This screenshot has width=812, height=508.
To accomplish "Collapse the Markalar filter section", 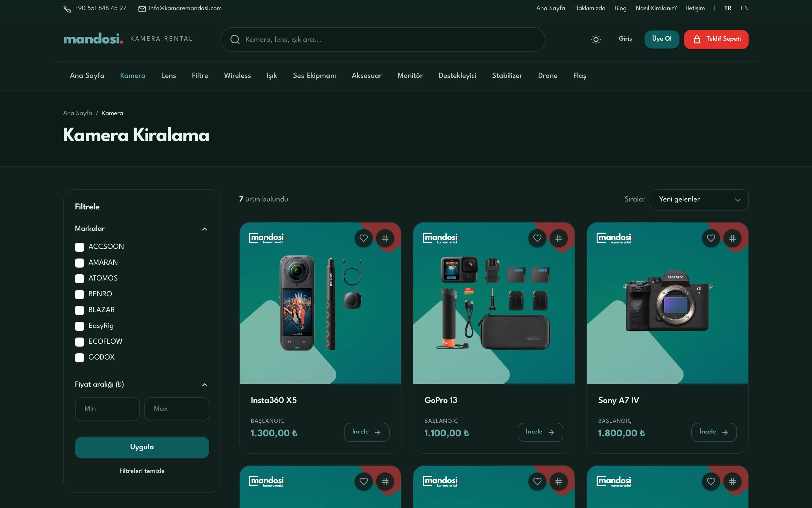I will tap(204, 229).
